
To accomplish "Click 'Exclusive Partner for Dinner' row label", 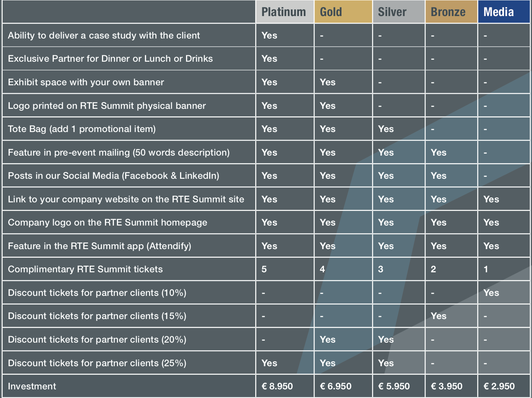I will (x=110, y=59).
